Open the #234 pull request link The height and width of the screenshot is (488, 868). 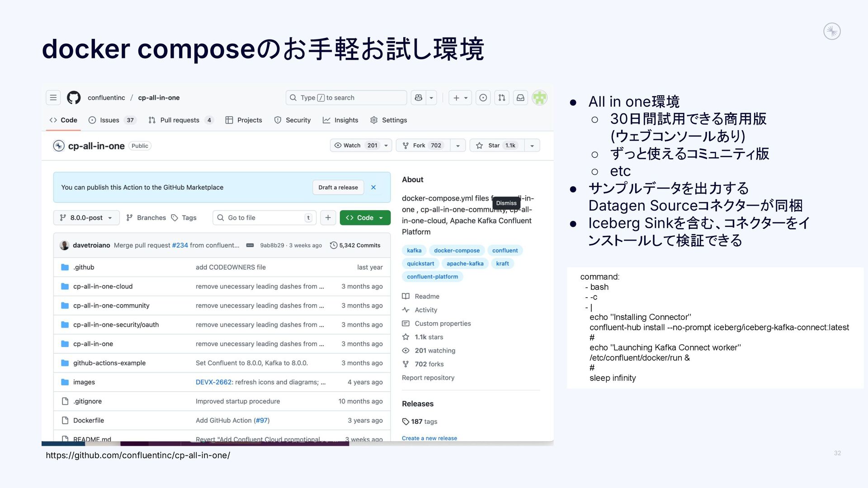pos(180,245)
